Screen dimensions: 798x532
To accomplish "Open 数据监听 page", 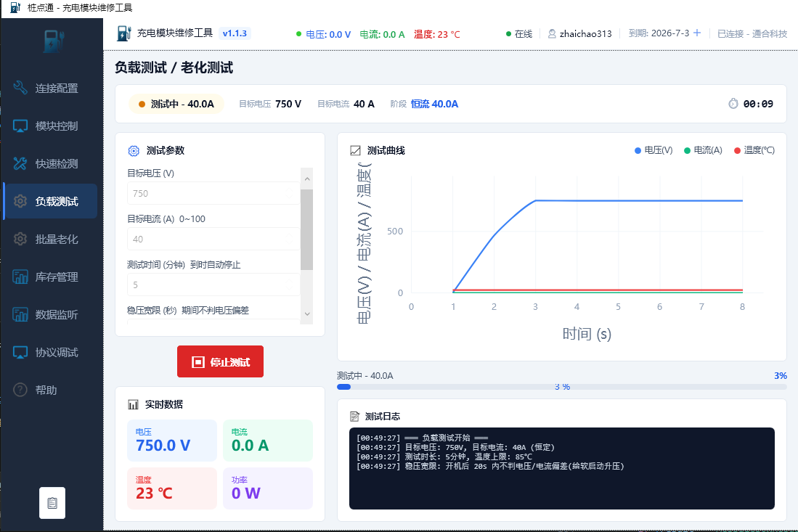I will tap(50, 314).
